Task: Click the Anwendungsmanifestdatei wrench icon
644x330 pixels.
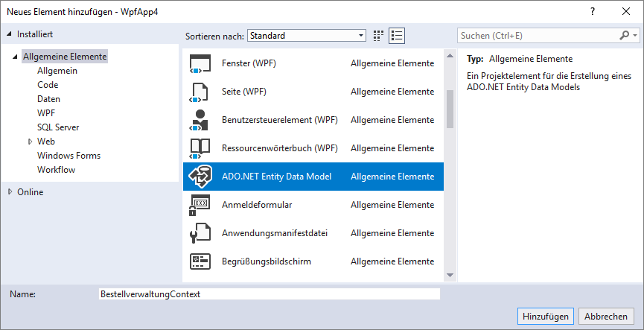Action: tap(201, 233)
